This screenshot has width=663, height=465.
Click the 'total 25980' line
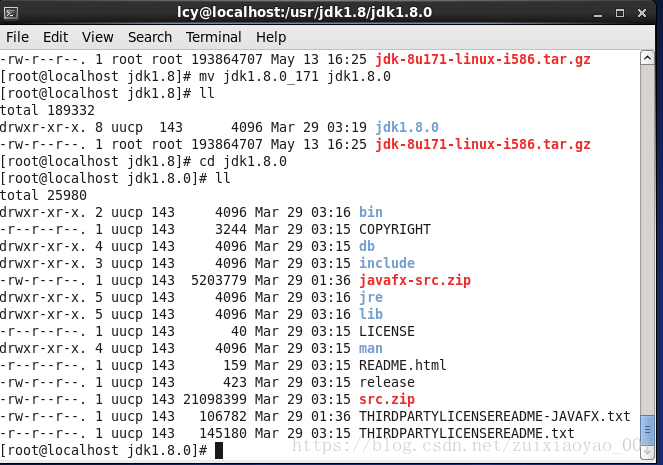pos(44,195)
